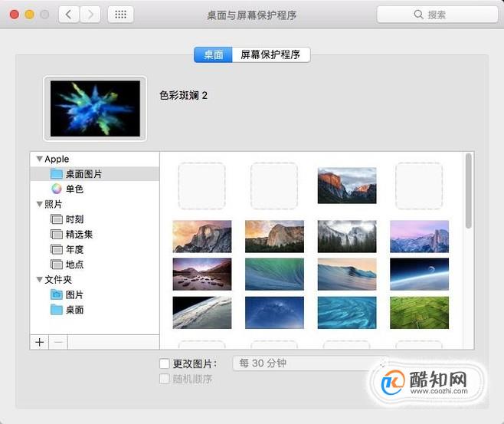Select the 图片 folder icon
Viewport: 504px width, 424px height.
(57, 294)
